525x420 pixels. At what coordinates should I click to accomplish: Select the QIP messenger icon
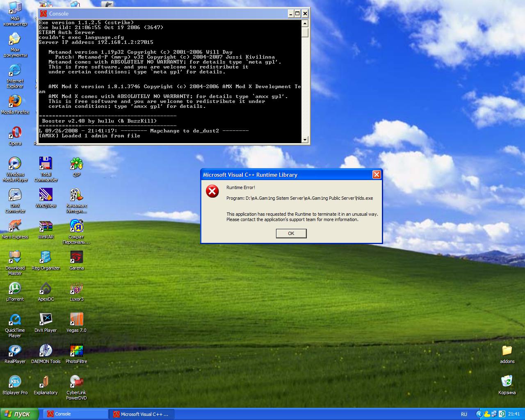click(77, 167)
